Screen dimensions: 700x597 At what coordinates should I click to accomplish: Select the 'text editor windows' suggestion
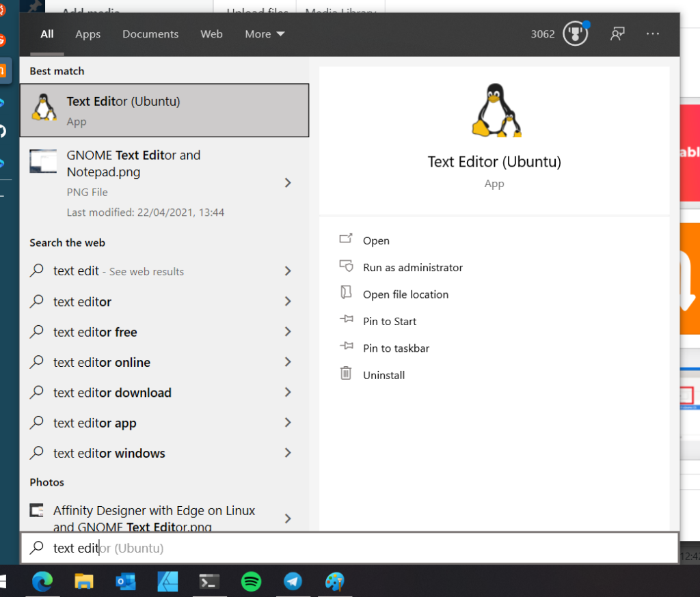tap(164, 453)
